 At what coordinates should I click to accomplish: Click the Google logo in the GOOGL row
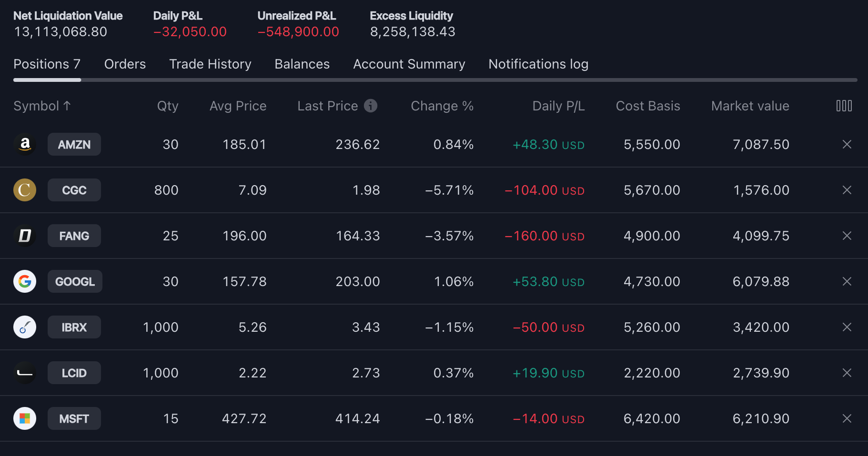click(x=25, y=281)
